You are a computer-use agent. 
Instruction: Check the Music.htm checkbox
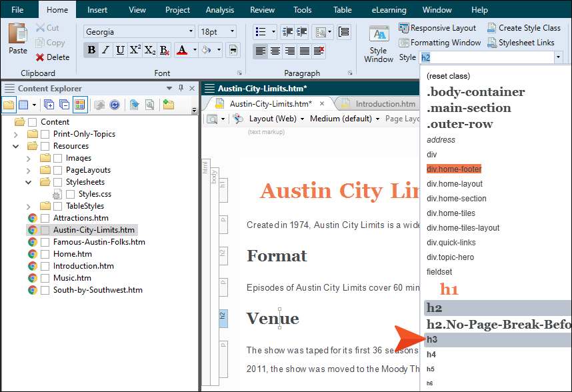[x=45, y=279]
